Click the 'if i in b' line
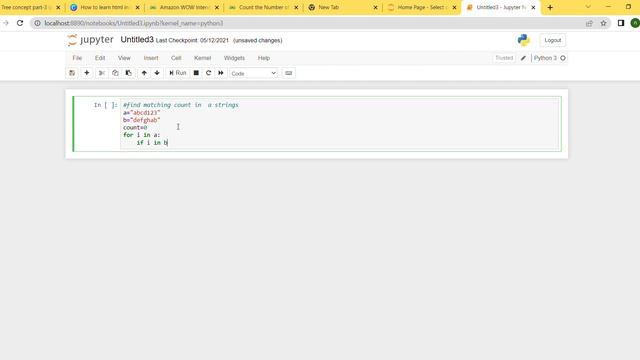This screenshot has width=640, height=360. (152, 142)
